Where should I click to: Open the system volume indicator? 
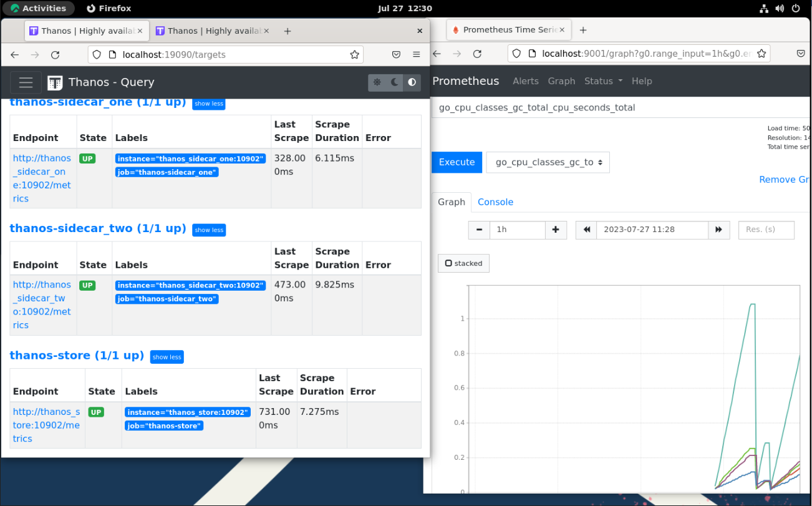[x=780, y=8]
